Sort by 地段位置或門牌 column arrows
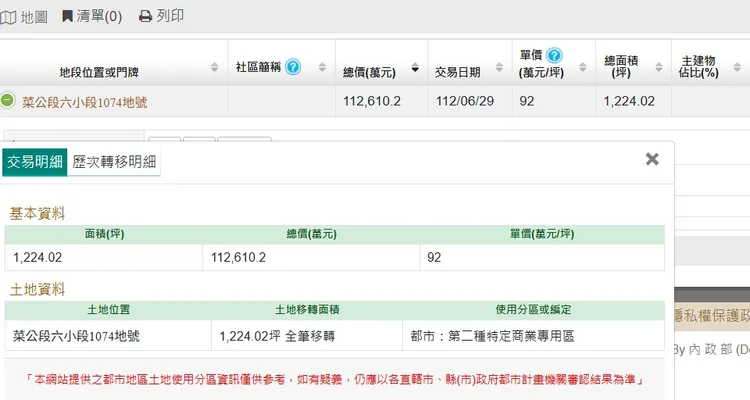This screenshot has height=400, width=750. [214, 67]
